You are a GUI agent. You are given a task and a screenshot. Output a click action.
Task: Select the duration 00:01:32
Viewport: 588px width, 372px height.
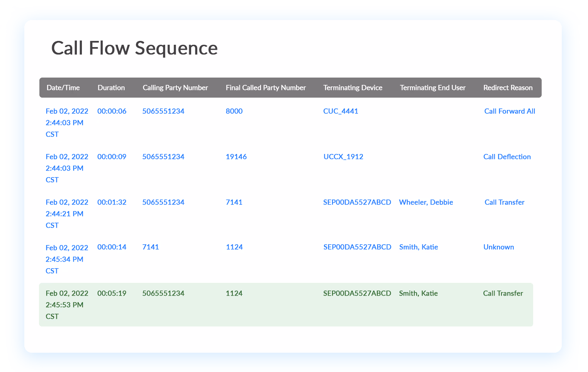click(112, 202)
